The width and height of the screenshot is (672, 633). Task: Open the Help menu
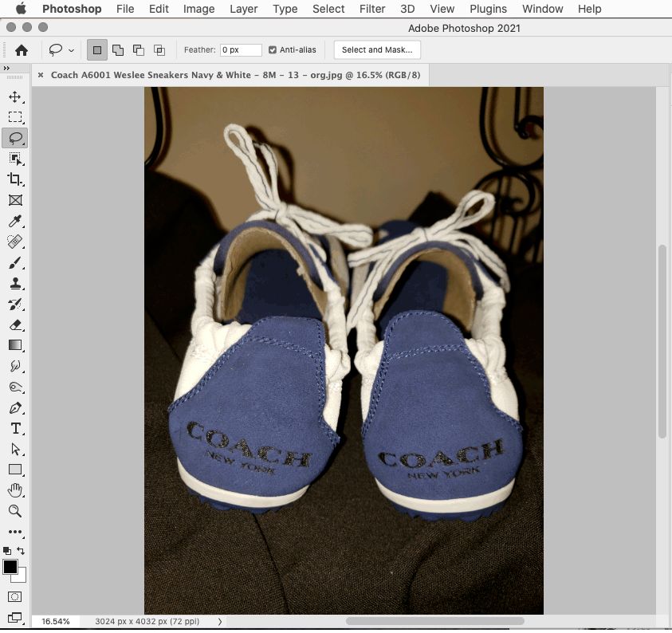click(x=589, y=9)
